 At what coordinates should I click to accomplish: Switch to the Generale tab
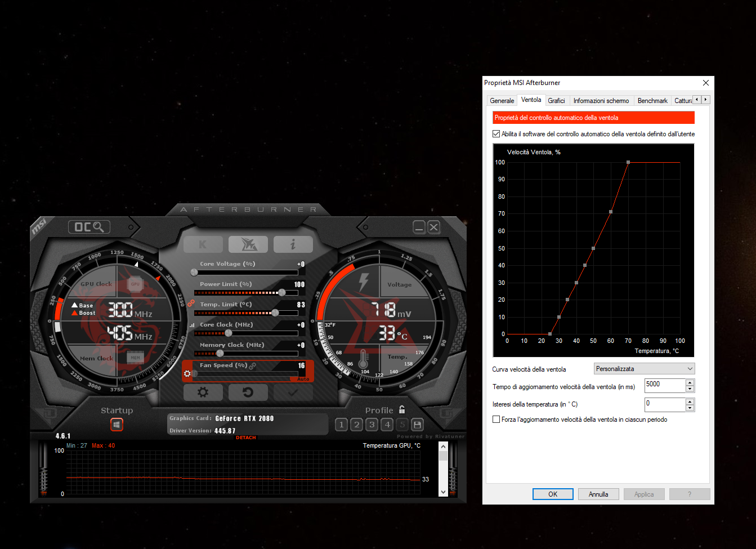[x=502, y=100]
